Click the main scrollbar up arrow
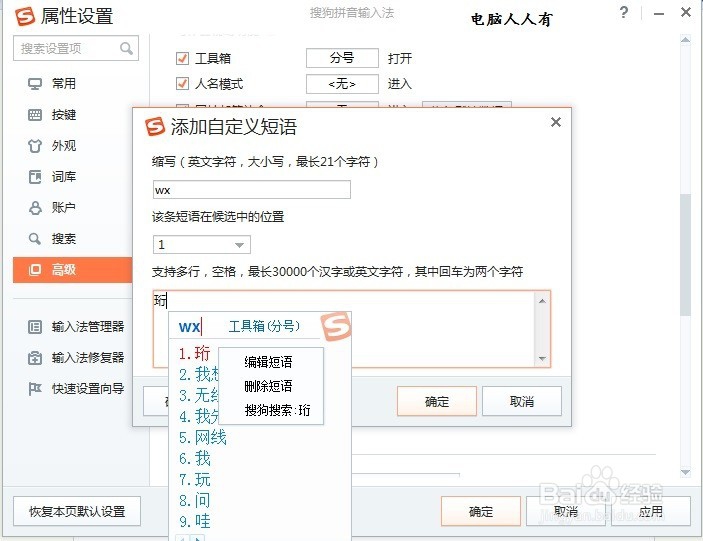Viewport: 703px width, 541px height. pos(685,39)
